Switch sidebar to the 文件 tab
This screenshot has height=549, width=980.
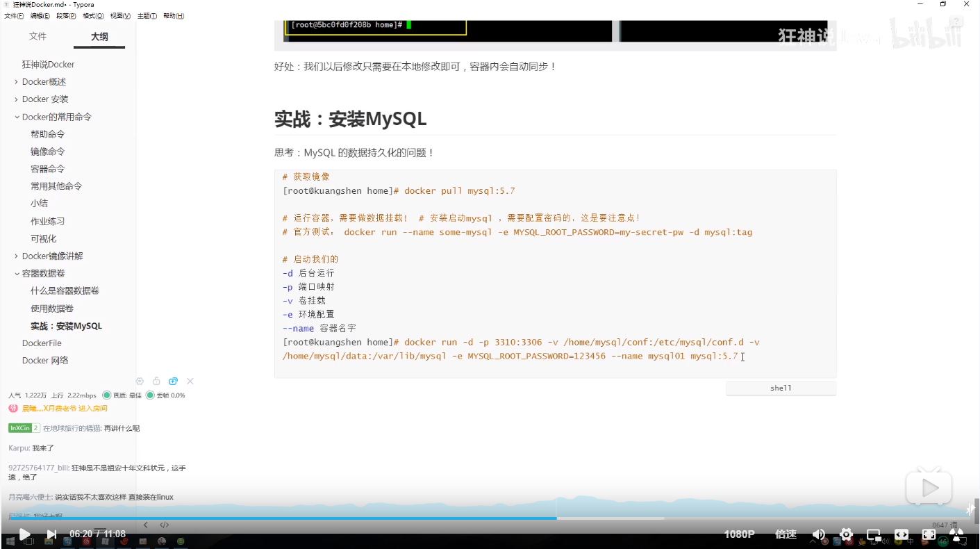coord(38,36)
